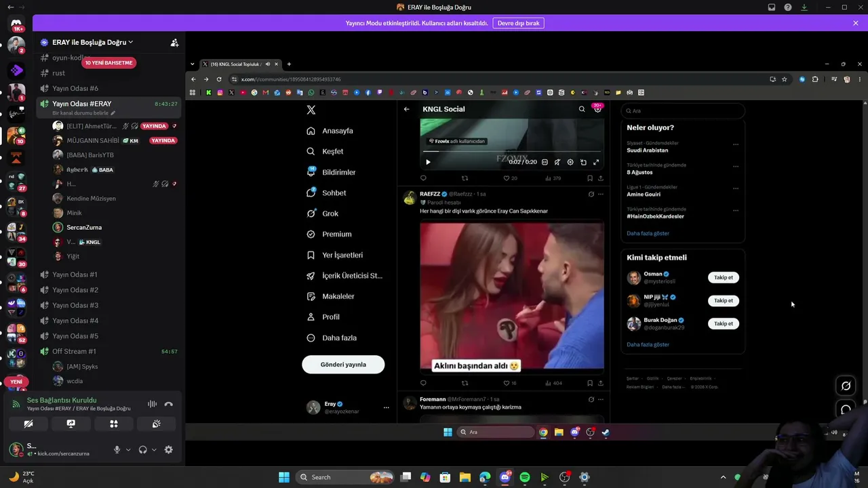The width and height of the screenshot is (868, 488).
Task: Enter fullscreen on the Fzovix video
Action: [x=596, y=162]
